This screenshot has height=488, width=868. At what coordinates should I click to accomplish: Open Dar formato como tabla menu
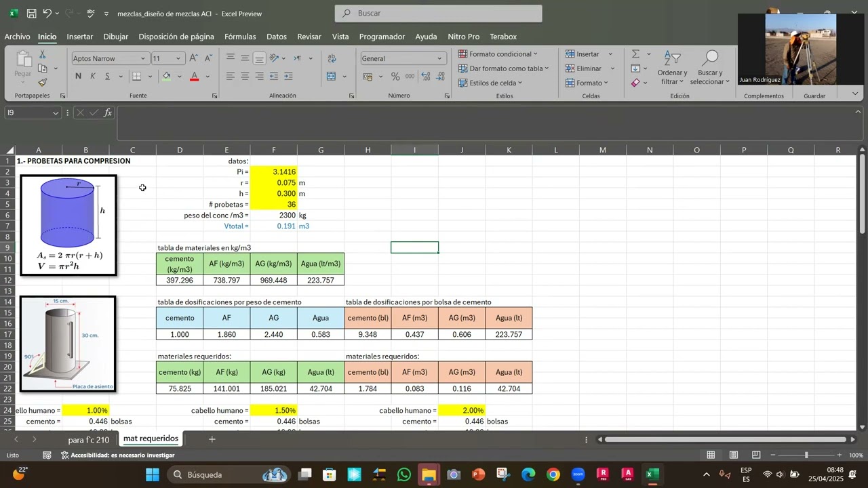tap(504, 68)
